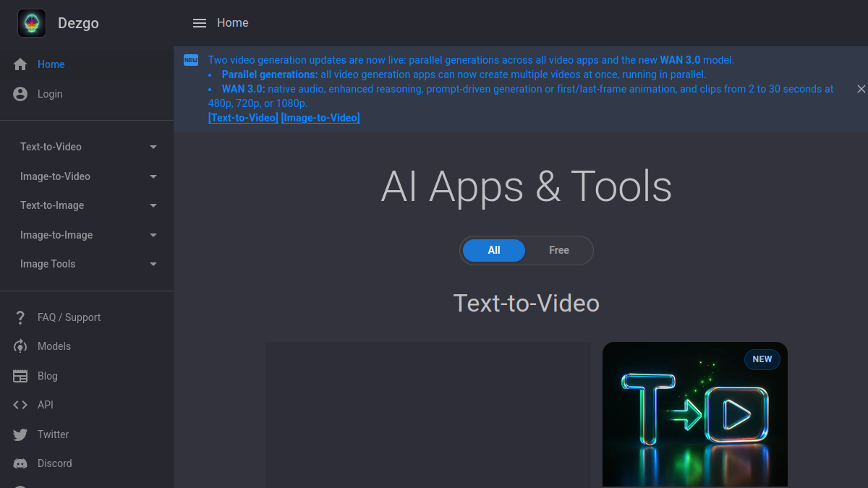Click the Discord icon
This screenshot has width=868, height=488.
(x=20, y=463)
